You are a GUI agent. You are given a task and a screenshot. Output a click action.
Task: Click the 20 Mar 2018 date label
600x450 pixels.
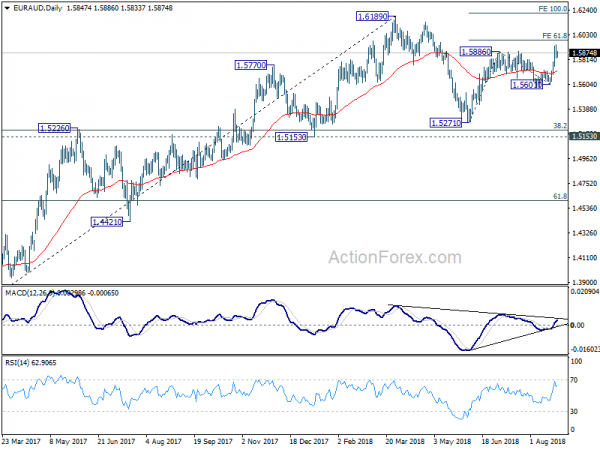(405, 442)
